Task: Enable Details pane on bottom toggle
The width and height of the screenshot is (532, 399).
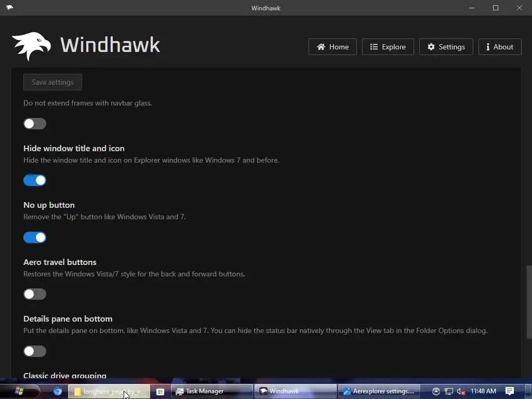Action: click(x=35, y=351)
